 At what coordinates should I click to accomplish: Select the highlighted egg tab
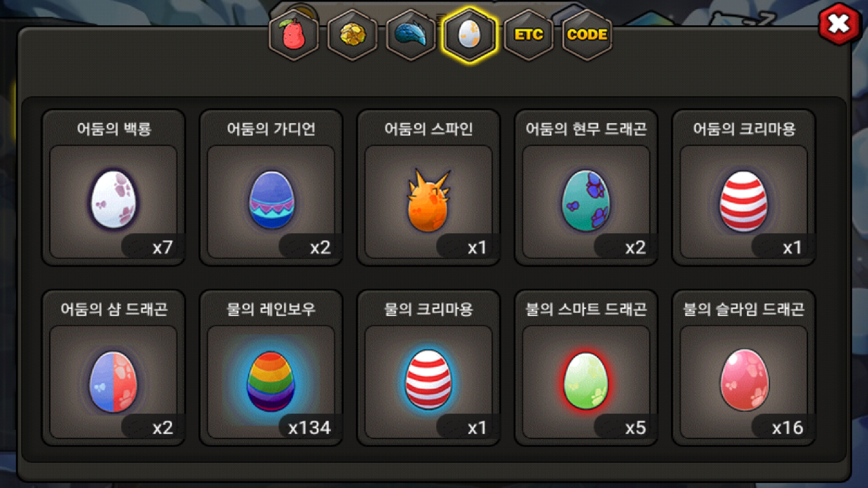pyautogui.click(x=470, y=35)
